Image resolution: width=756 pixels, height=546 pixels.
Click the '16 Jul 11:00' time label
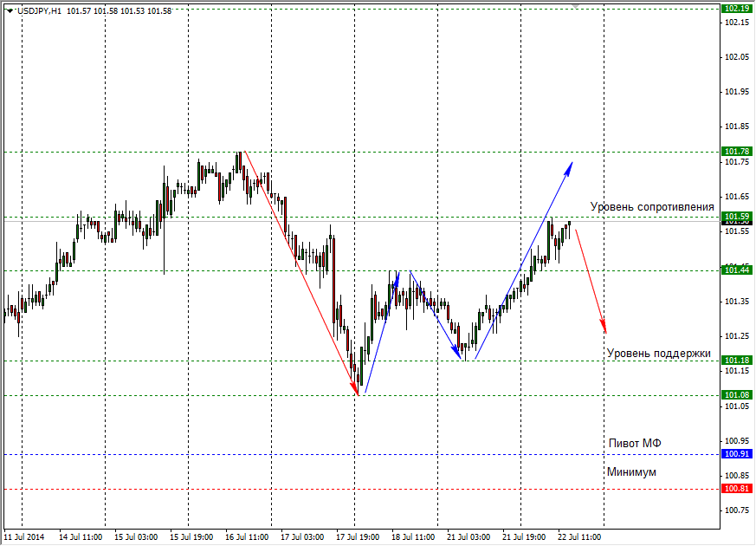(x=247, y=536)
